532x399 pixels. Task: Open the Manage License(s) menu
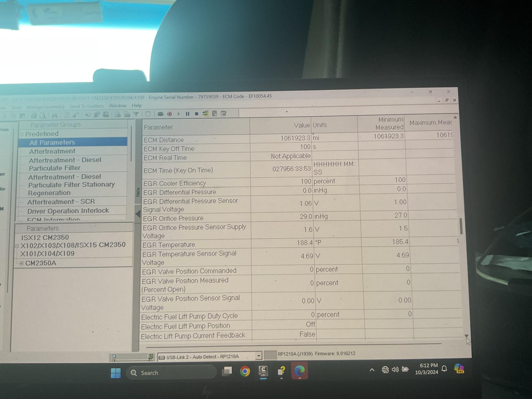[x=45, y=107]
